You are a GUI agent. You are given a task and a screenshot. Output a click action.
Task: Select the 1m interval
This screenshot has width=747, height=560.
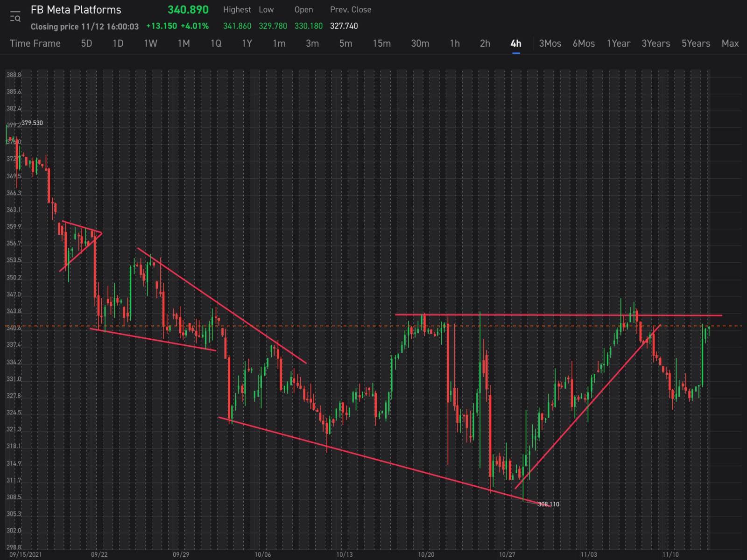coord(279,43)
